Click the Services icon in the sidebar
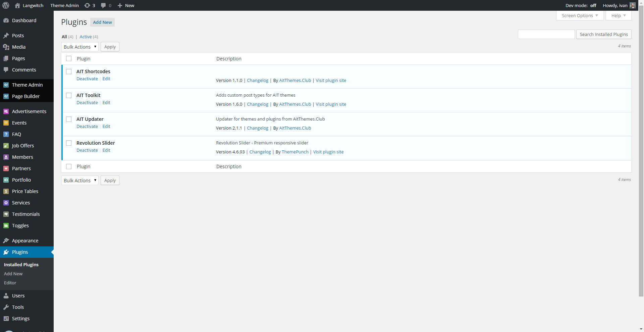The height and width of the screenshot is (332, 644). (x=6, y=203)
